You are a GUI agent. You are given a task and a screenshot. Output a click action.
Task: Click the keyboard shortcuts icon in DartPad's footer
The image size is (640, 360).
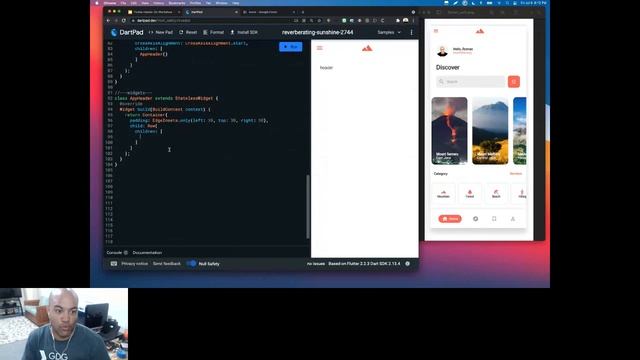click(x=114, y=264)
